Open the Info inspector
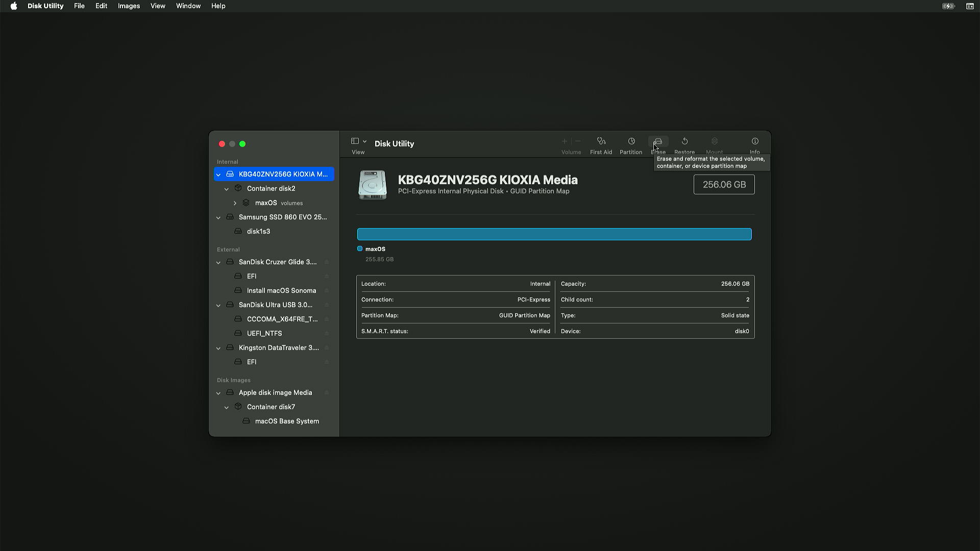The width and height of the screenshot is (980, 551). click(x=754, y=142)
